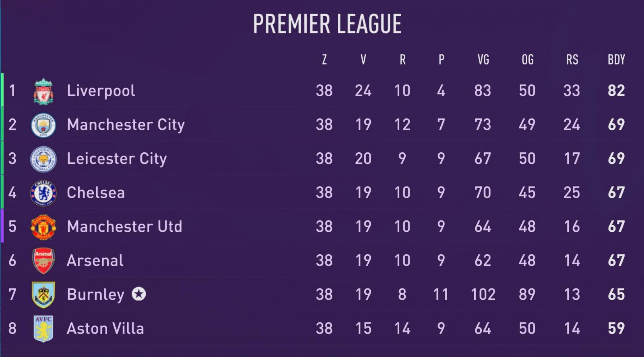Image resolution: width=644 pixels, height=357 pixels.
Task: Click the Burnley club crest
Action: coord(43,295)
